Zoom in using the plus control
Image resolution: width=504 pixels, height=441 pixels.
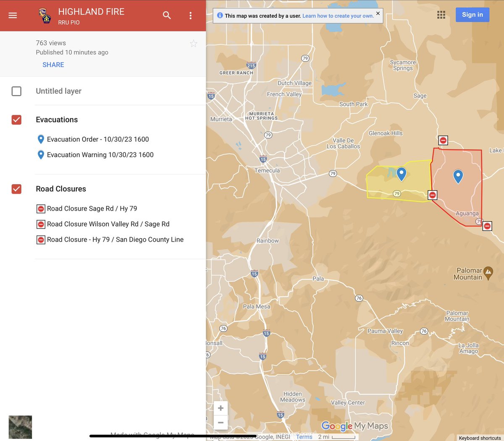[220, 407]
